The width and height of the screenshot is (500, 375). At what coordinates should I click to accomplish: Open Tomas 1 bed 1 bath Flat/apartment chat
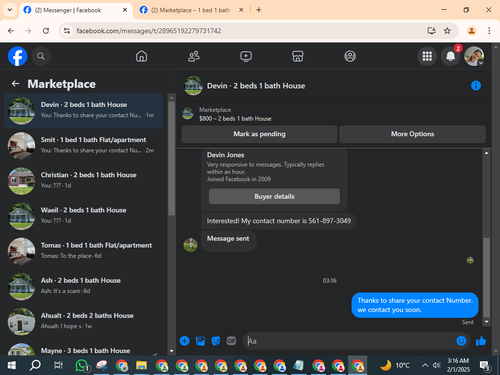(84, 251)
